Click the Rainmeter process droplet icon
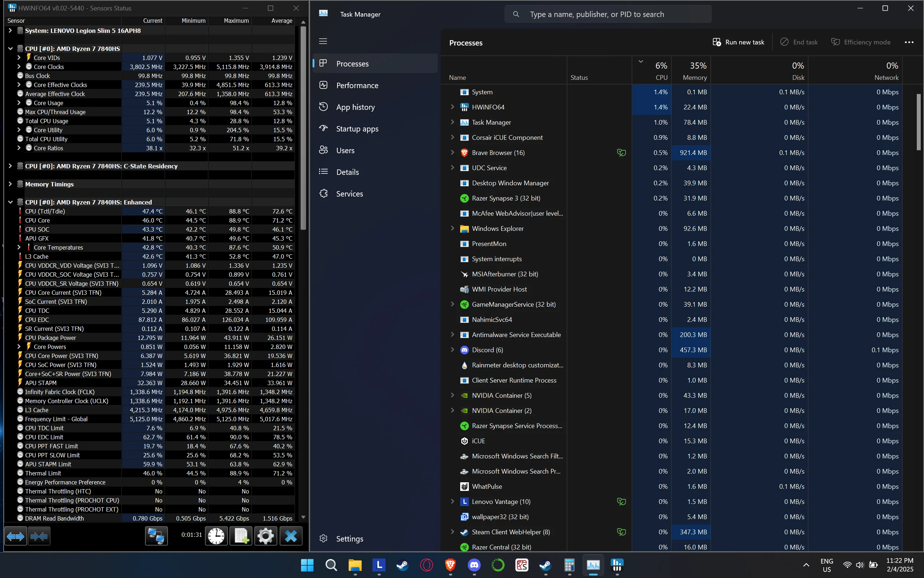 [464, 365]
